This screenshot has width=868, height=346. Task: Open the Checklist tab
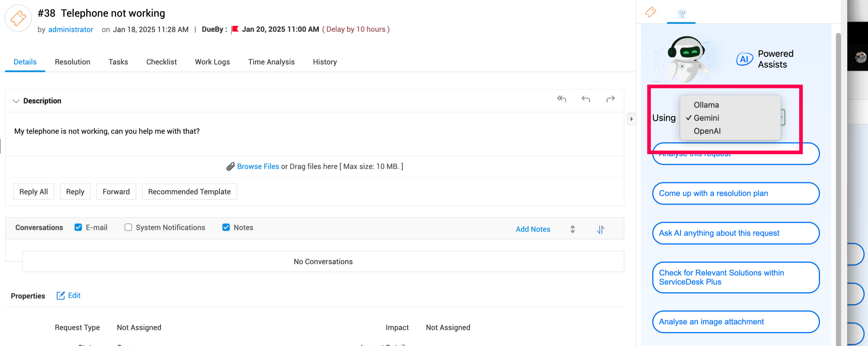click(161, 62)
